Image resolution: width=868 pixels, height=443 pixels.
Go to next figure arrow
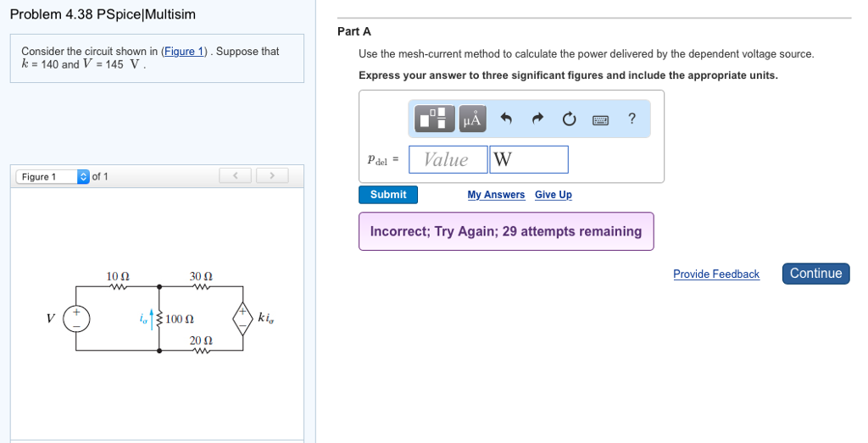point(272,176)
